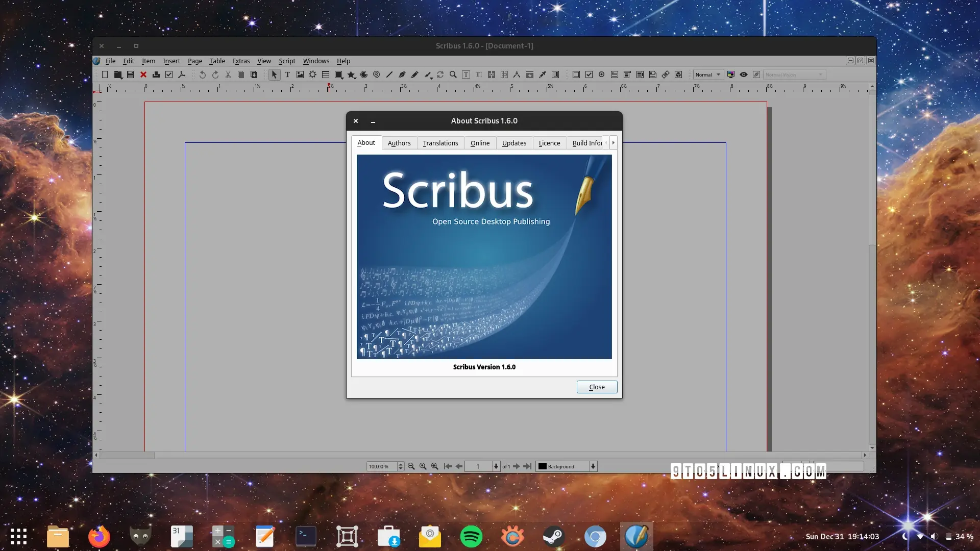Click the horizontal scrollbar of the canvas
This screenshot has height=551, width=980.
[480, 455]
